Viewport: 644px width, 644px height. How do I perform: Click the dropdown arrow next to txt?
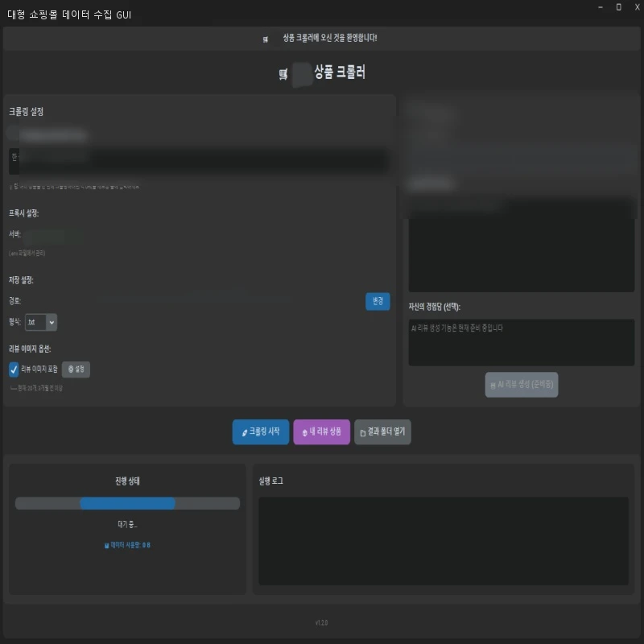52,323
